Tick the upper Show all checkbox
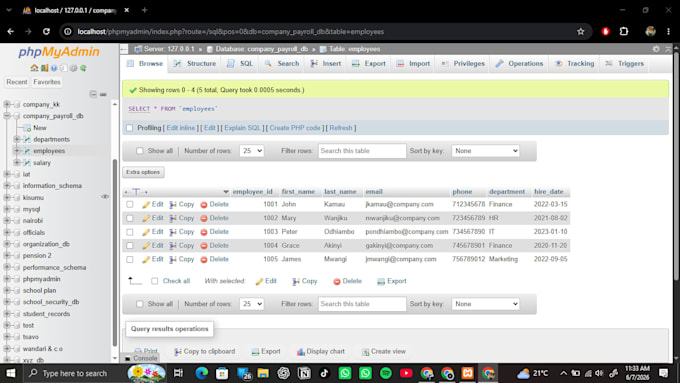Screen dimensions: 680x383 pyautogui.click(x=140, y=151)
